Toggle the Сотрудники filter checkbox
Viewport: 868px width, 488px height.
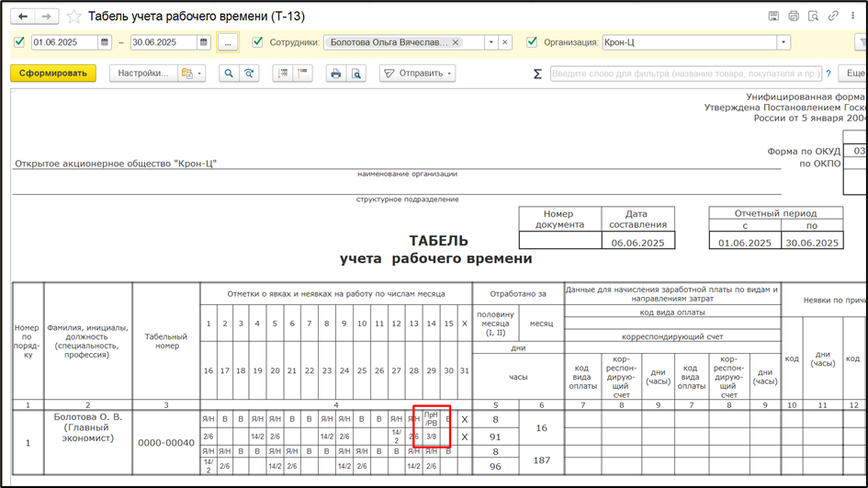[257, 42]
